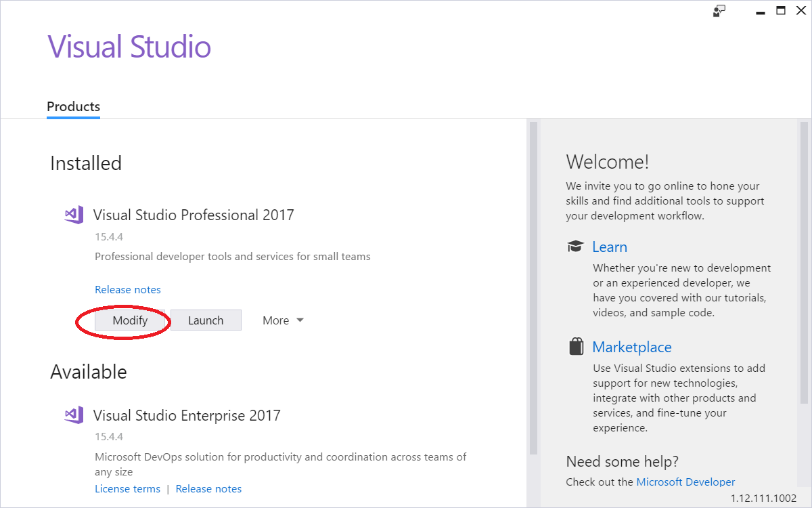Click the installer version 1.12.111.1002 text
The height and width of the screenshot is (508, 812).
click(763, 498)
